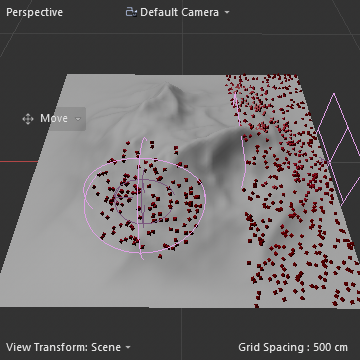Image resolution: width=360 pixels, height=360 pixels.
Task: Expand the Move tool dropdown arrow
Action: pyautogui.click(x=78, y=119)
